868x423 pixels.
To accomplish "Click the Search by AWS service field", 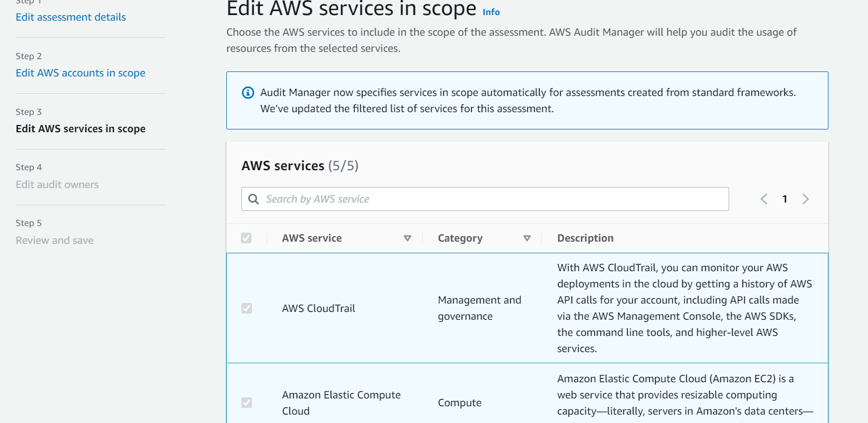I will [x=485, y=199].
